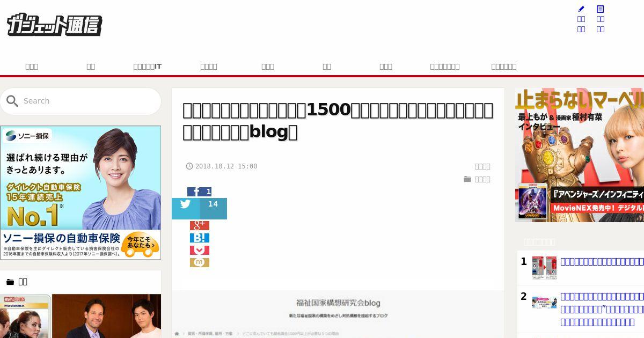644x338 pixels.
Task: Click the pencil icon in the header
Action: coord(581,9)
